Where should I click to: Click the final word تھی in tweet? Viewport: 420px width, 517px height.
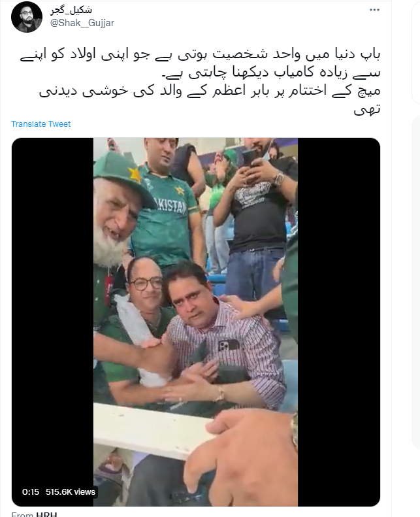pyautogui.click(x=367, y=109)
